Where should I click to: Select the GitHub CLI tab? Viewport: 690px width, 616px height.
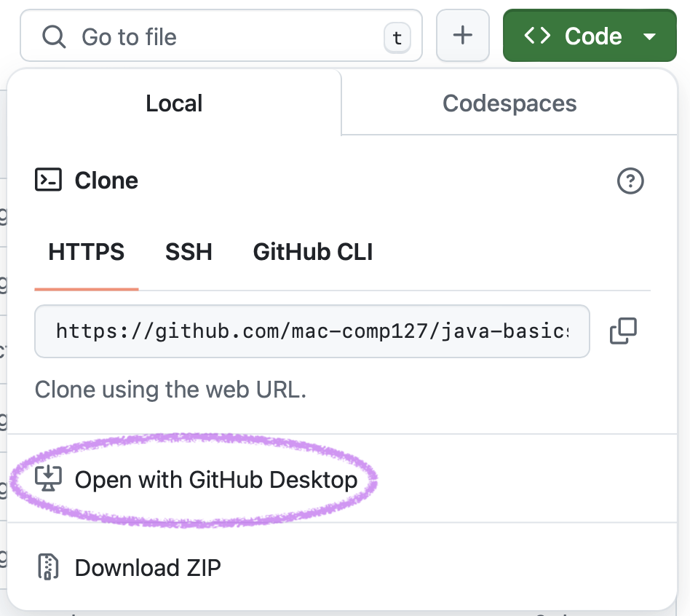pyautogui.click(x=312, y=252)
